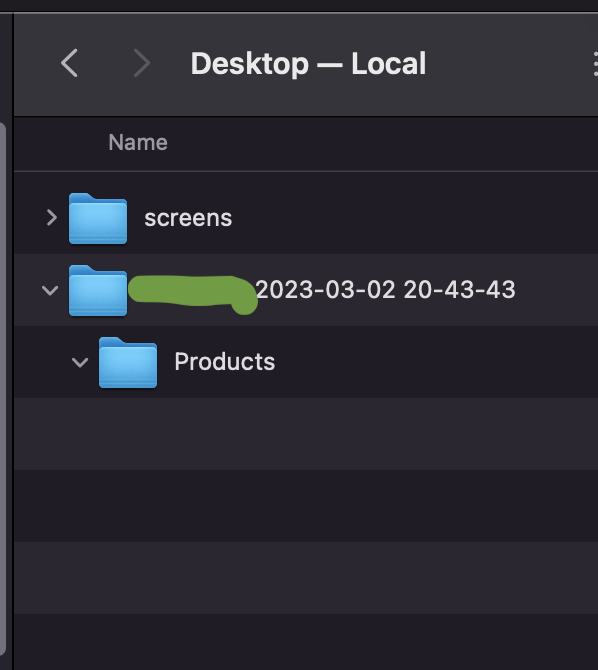Select the screens folder name
598x670 pixels.
(188, 218)
